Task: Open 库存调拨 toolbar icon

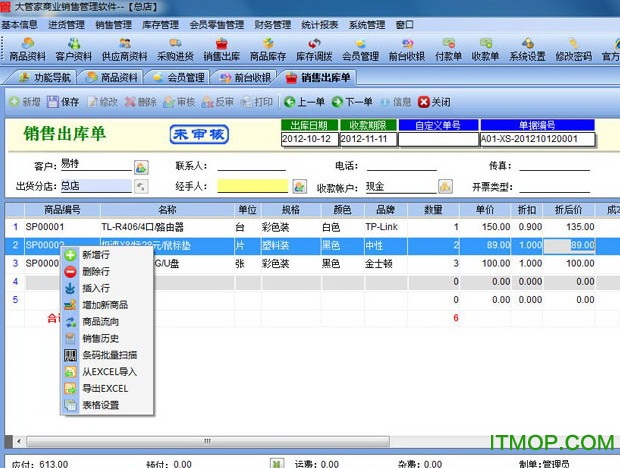Action: 314,49
